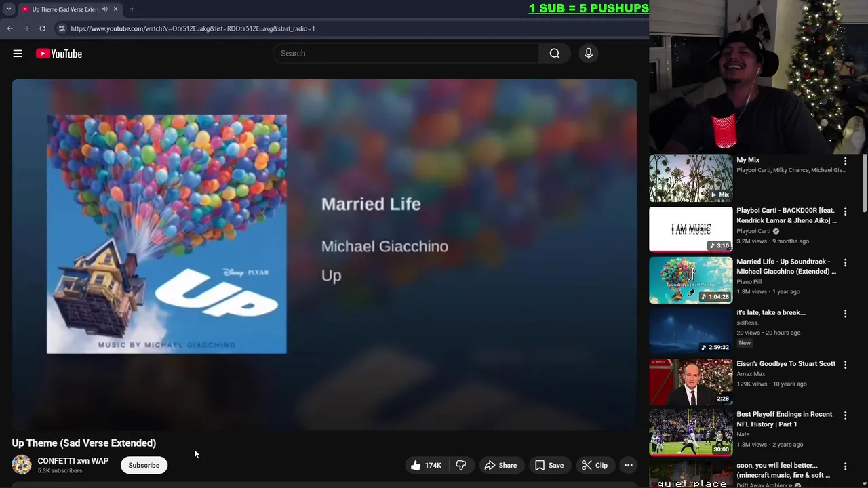
Task: Click the Up Theme (Sad Verse Extended) title
Action: pyautogui.click(x=84, y=443)
